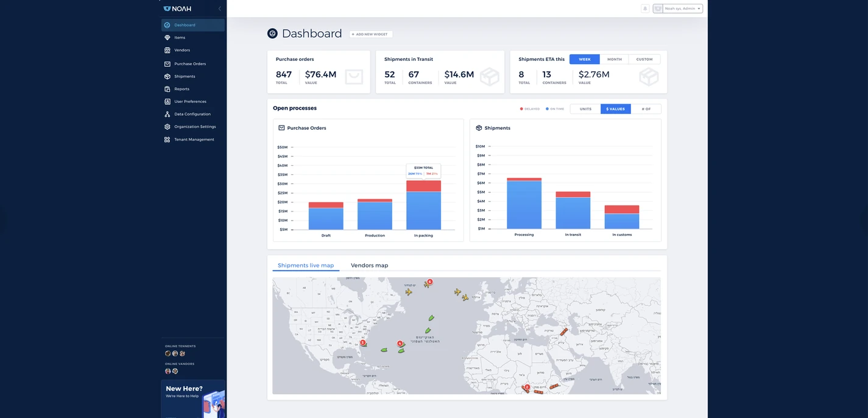Open Reports in the sidebar
The width and height of the screenshot is (868, 418).
192,89
